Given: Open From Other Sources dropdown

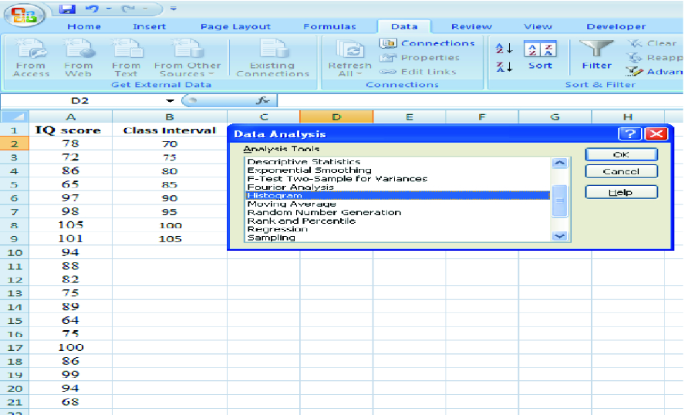Looking at the screenshot, I should (x=187, y=58).
